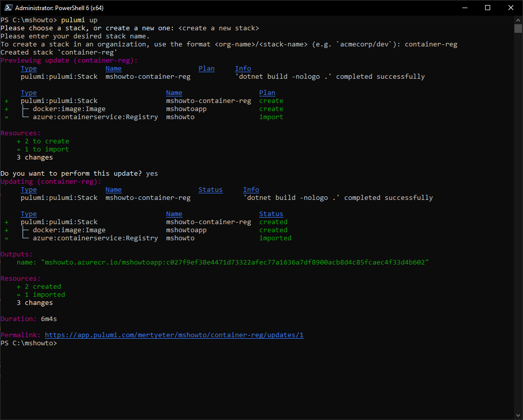Click 'mshowtoapp' in the preview table
The height and width of the screenshot is (420, 523).
tap(186, 109)
